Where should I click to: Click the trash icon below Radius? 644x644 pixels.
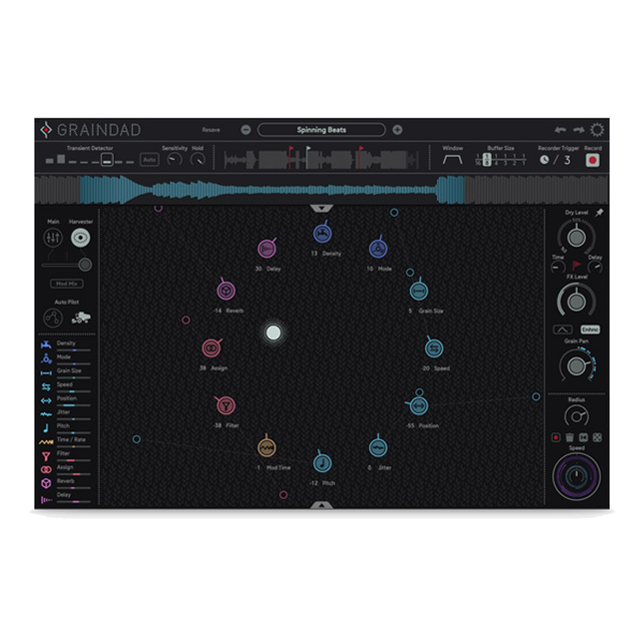[570, 437]
